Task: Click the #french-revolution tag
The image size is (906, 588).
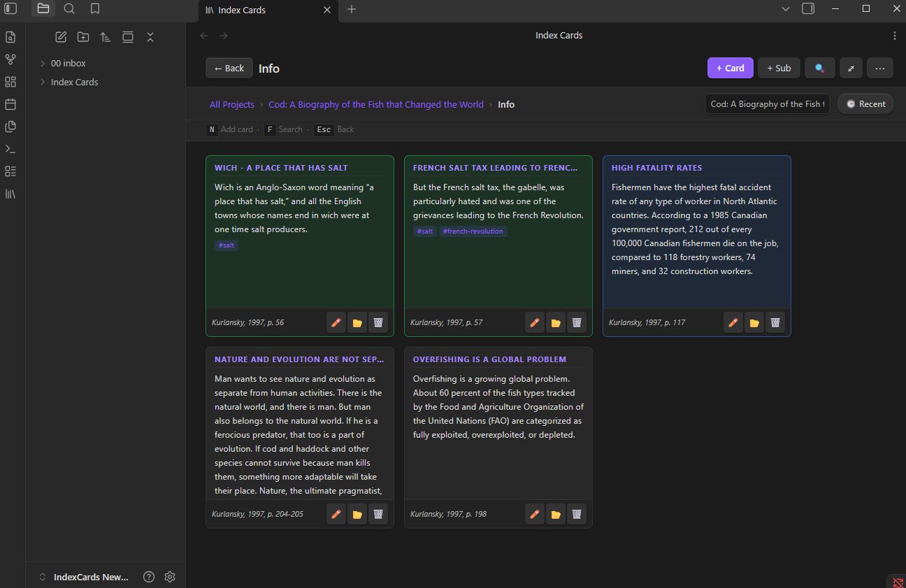Action: pyautogui.click(x=473, y=231)
